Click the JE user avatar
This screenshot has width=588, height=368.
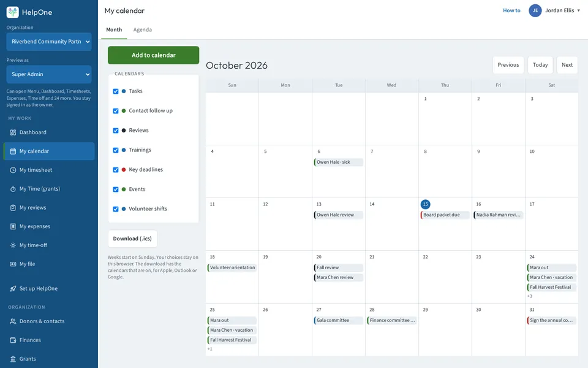coord(535,10)
